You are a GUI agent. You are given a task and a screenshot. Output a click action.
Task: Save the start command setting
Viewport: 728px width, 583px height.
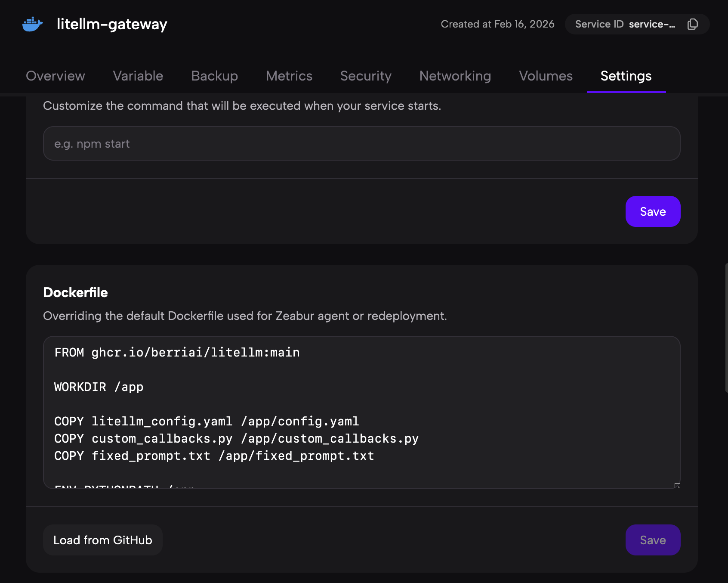653,211
